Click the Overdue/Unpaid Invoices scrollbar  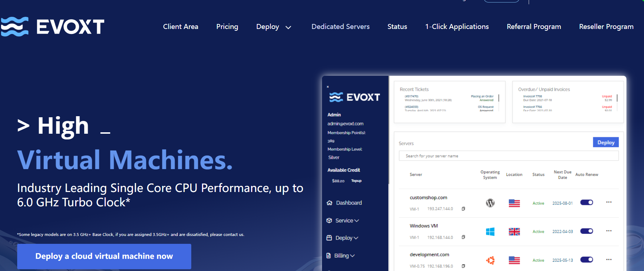pyautogui.click(x=617, y=98)
